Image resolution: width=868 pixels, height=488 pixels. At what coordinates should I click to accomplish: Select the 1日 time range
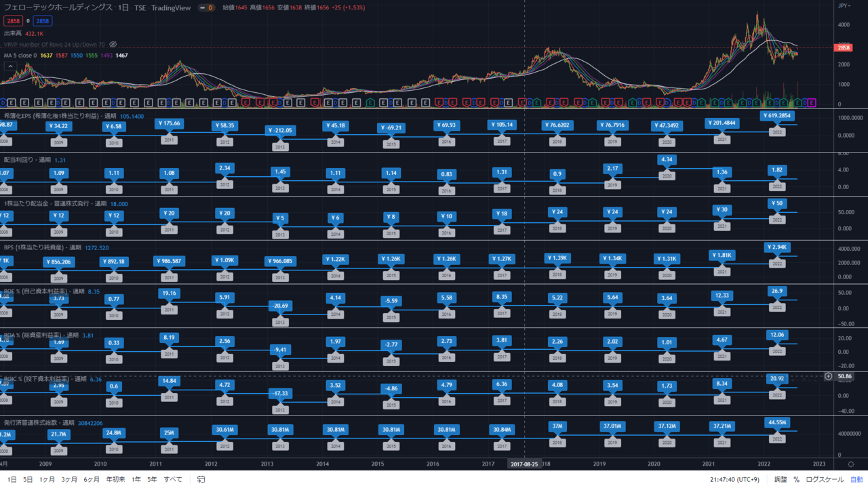point(12,479)
